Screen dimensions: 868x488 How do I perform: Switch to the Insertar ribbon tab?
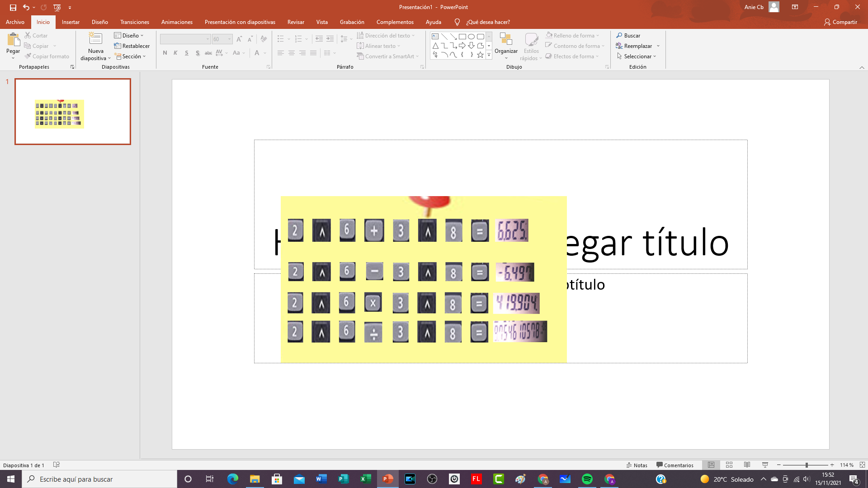click(x=71, y=22)
